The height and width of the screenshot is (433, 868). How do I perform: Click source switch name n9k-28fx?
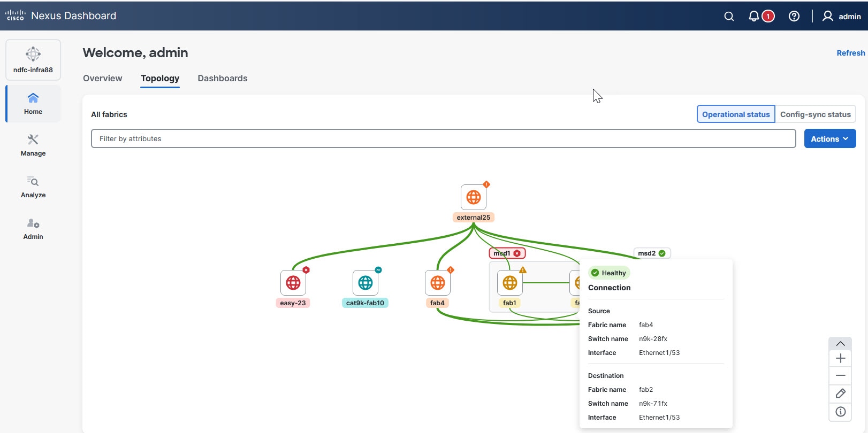coord(653,339)
